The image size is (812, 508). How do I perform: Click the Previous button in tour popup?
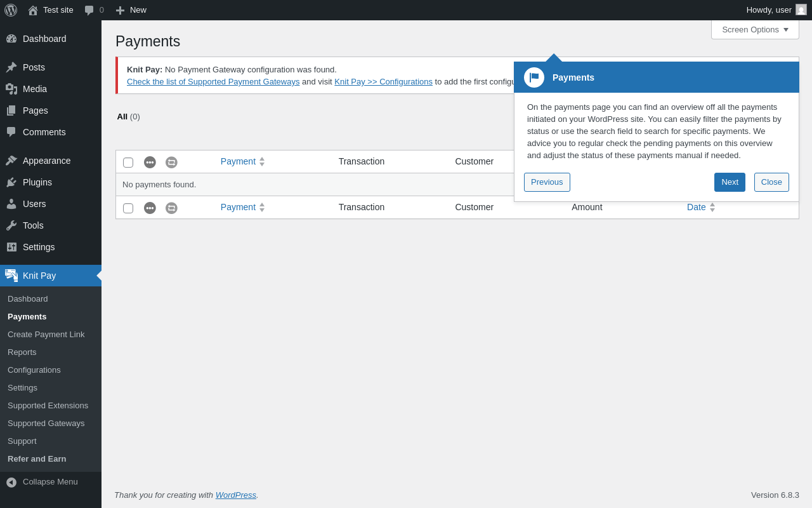coord(547,182)
